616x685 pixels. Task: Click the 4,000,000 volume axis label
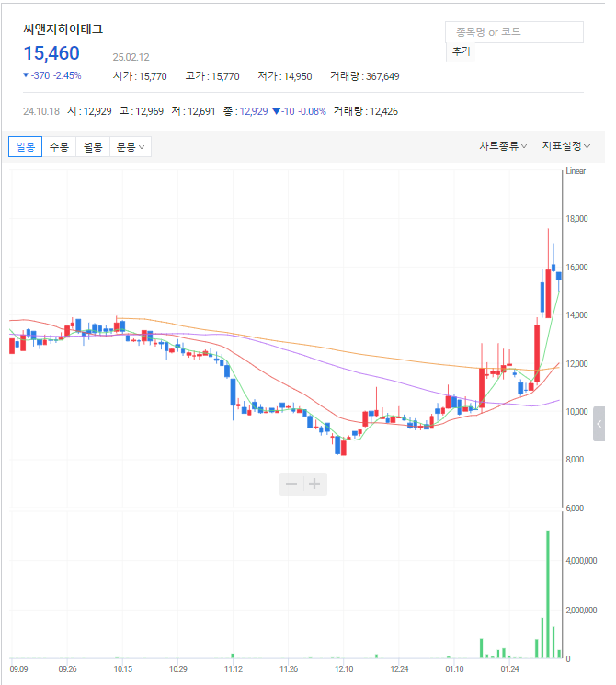coord(581,561)
